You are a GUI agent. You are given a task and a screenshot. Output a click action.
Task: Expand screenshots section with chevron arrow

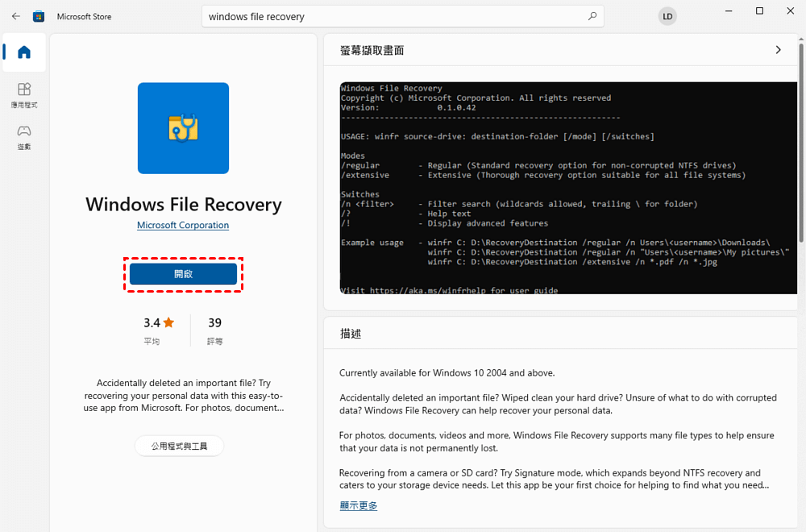(x=779, y=50)
